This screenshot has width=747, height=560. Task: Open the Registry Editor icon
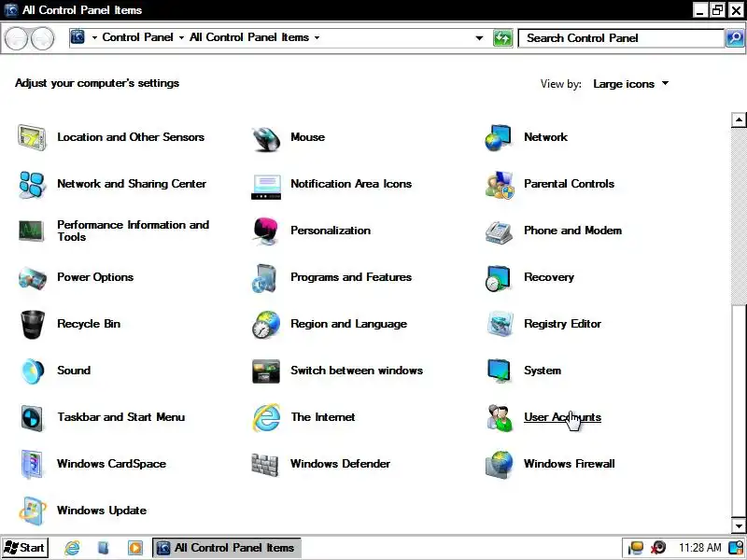[x=500, y=323]
